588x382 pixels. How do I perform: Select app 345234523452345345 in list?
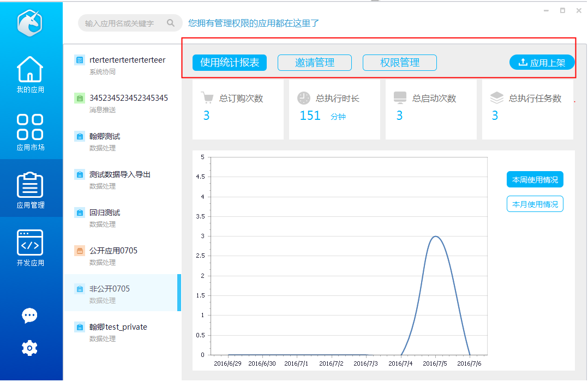point(122,104)
